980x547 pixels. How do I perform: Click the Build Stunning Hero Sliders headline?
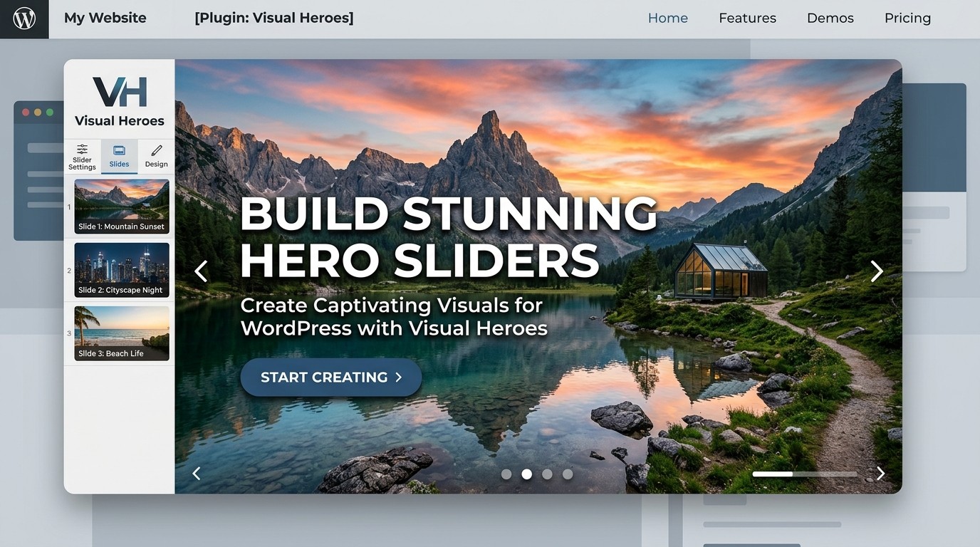[449, 236]
